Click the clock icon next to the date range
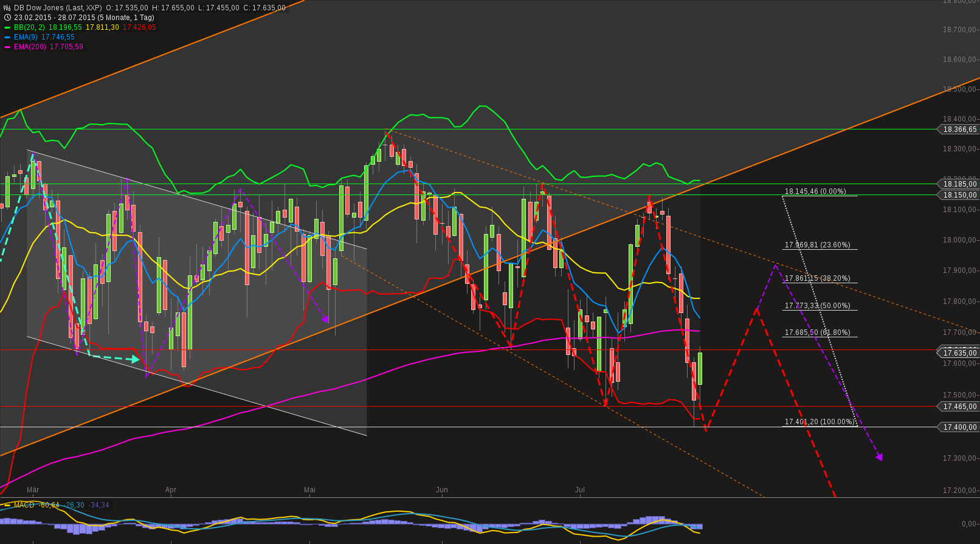Viewport: 980px width, 544px height. point(7,18)
